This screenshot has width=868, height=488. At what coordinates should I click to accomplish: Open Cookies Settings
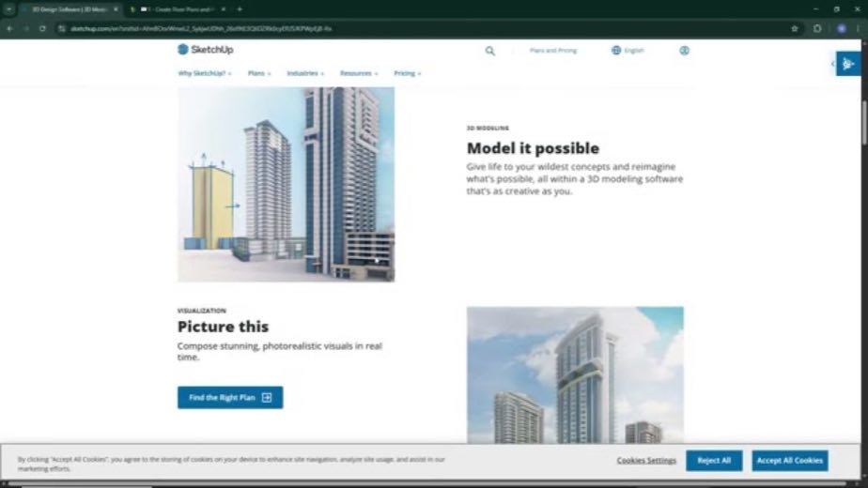pyautogui.click(x=646, y=461)
